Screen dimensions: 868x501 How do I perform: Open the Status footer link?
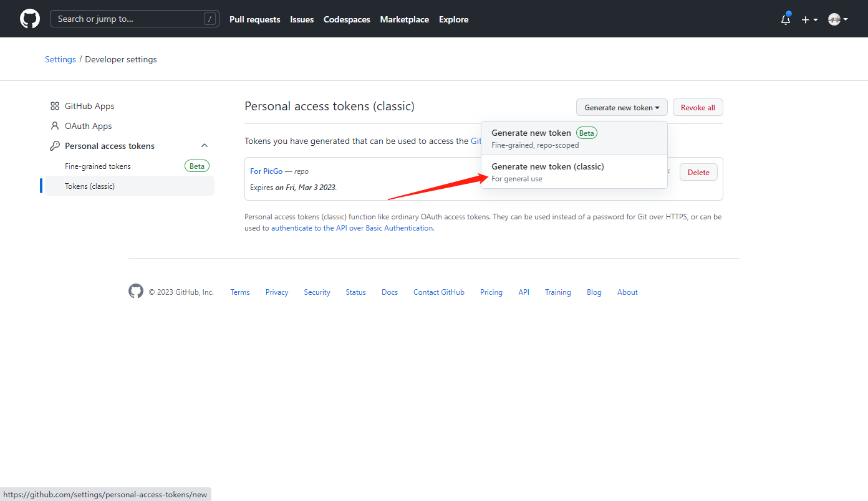click(x=355, y=292)
